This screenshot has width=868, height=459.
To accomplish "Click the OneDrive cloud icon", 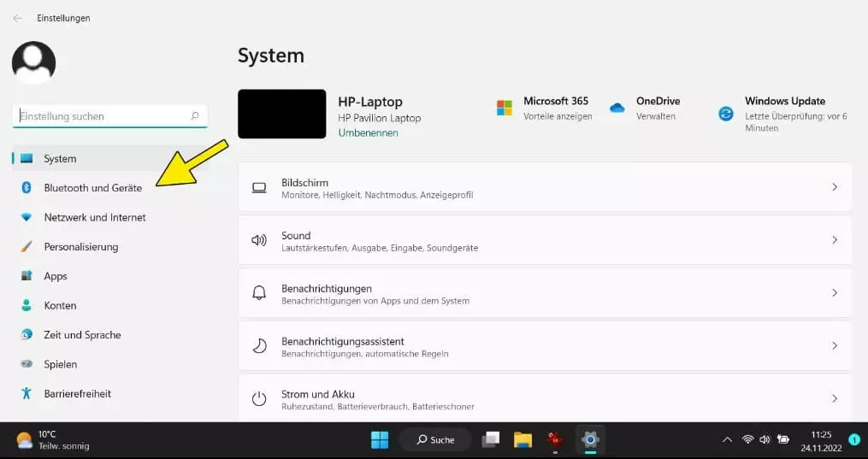I will click(617, 109).
